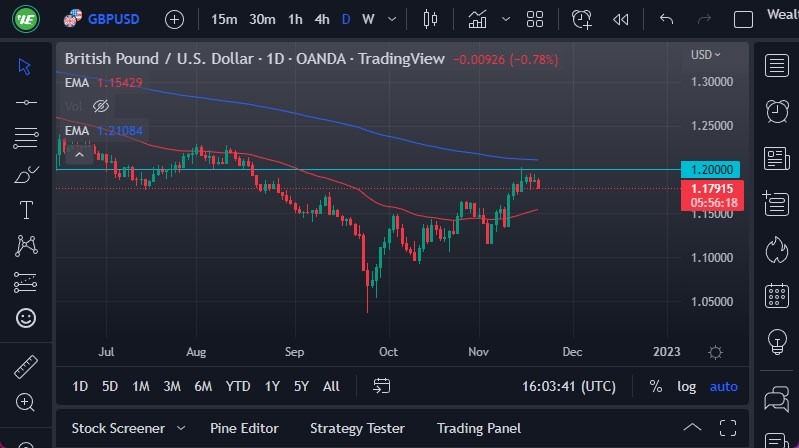
Task: Open the Strategy Tester tab
Action: click(357, 428)
